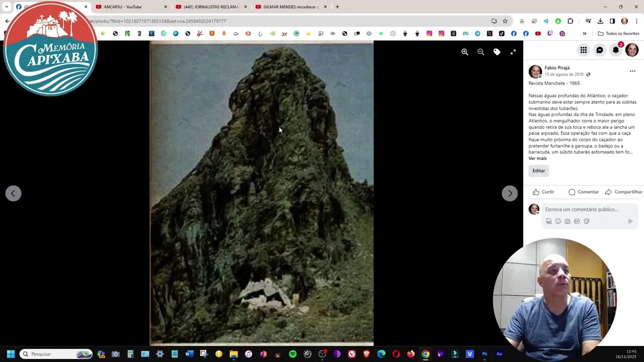Open the Meta bookmark
Image resolution: width=644 pixels, height=362 pixels.
465,34
